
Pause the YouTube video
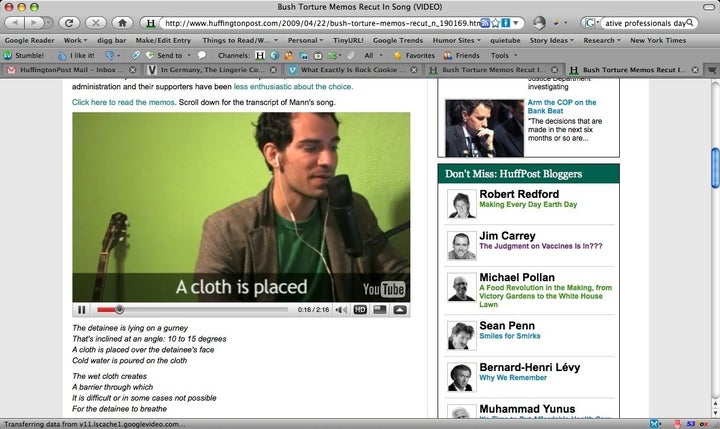point(82,310)
